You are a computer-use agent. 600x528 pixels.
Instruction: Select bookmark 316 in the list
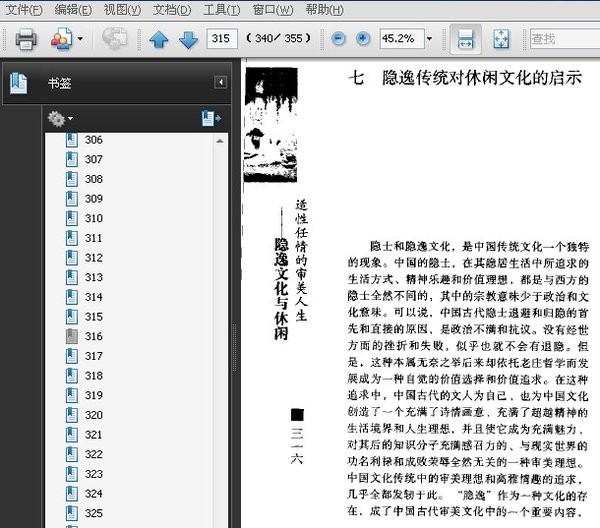[93, 337]
